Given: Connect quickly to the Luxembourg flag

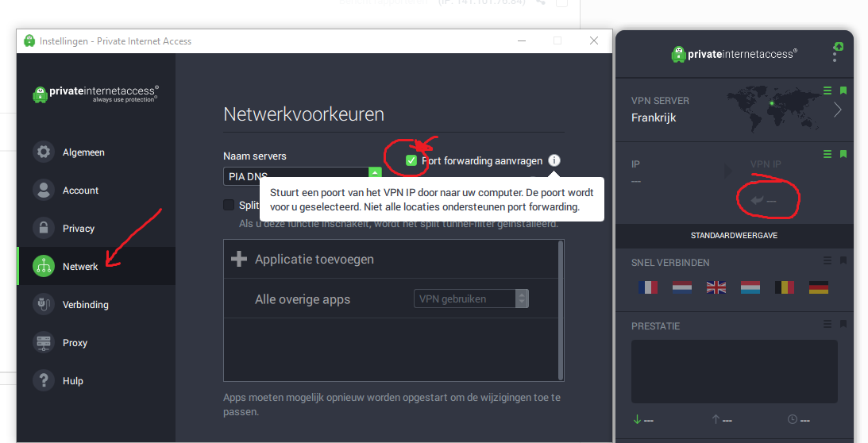Looking at the screenshot, I should (750, 287).
